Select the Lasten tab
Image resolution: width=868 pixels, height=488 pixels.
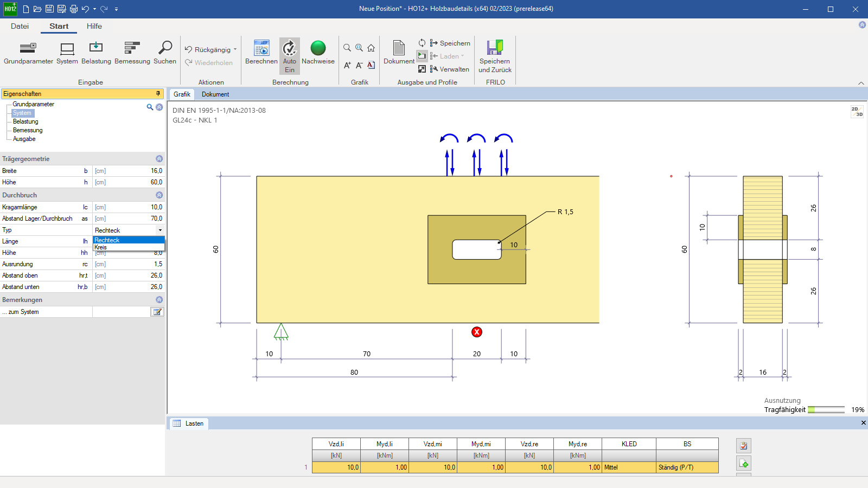pos(189,423)
